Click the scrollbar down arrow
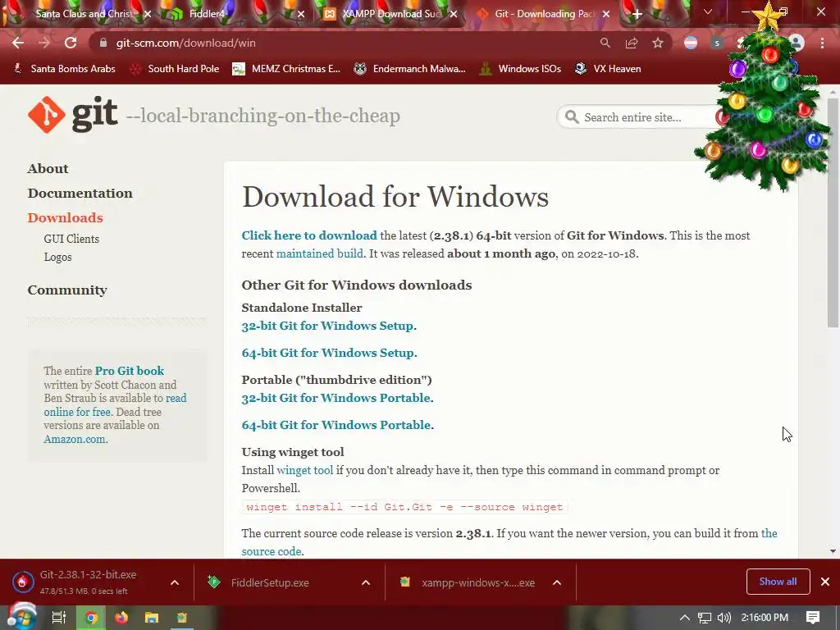 click(833, 551)
